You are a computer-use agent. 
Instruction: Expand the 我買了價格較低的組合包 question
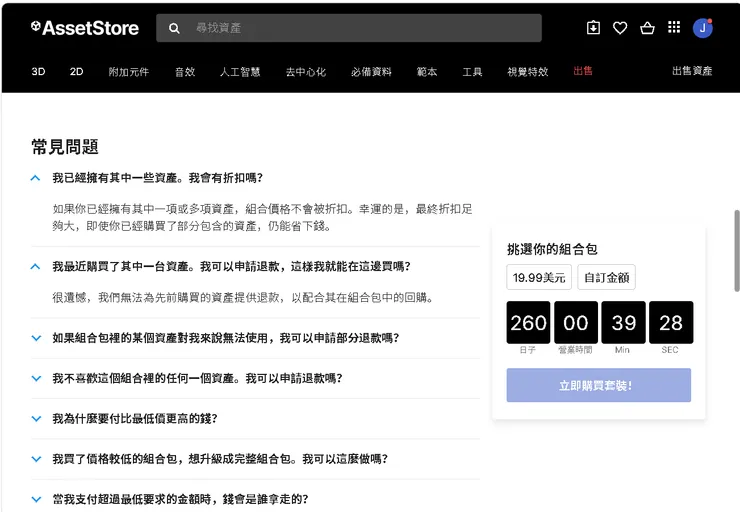point(255,459)
